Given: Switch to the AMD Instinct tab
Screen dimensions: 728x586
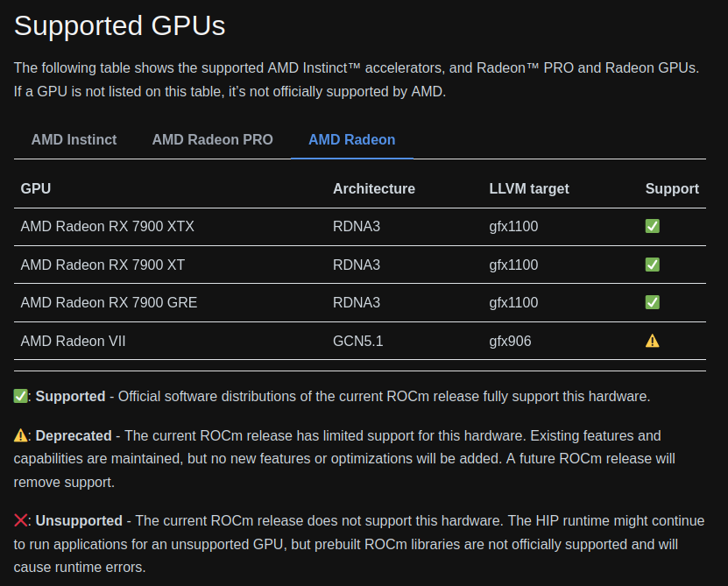Looking at the screenshot, I should (x=74, y=139).
